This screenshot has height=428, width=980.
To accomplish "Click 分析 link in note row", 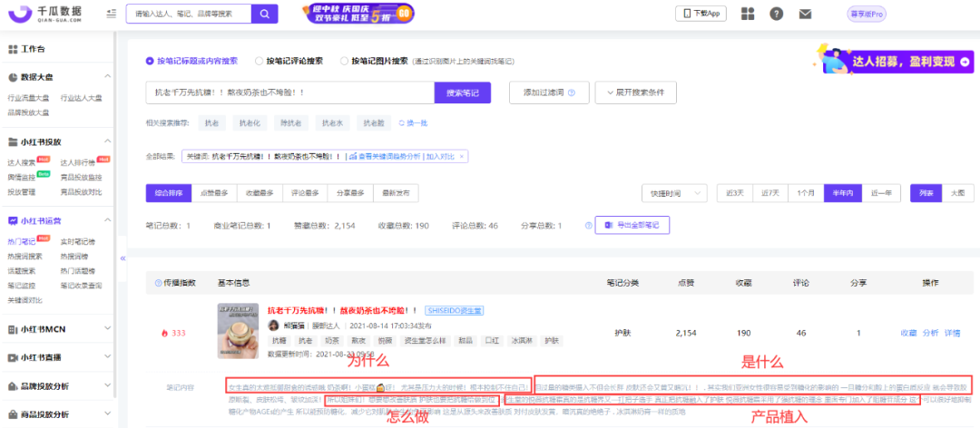I will (x=930, y=333).
